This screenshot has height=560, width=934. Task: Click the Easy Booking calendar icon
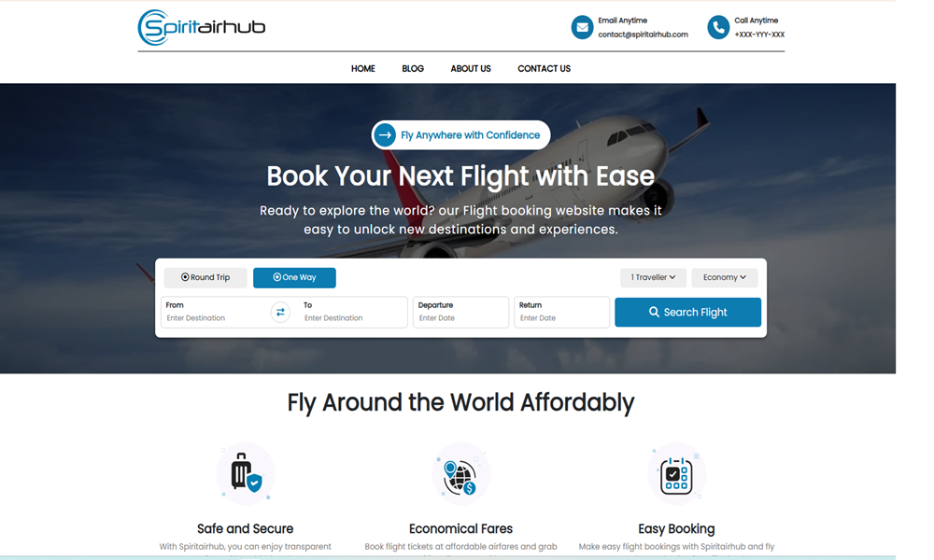click(x=676, y=474)
